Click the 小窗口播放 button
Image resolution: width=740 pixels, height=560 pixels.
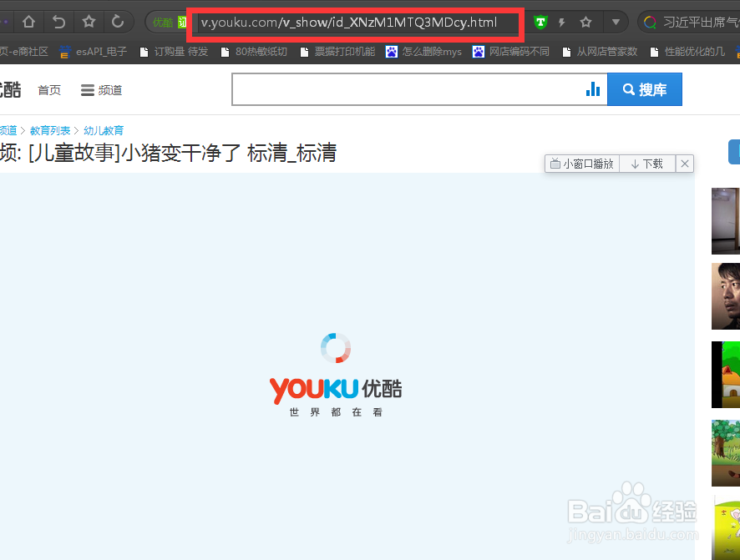(582, 164)
